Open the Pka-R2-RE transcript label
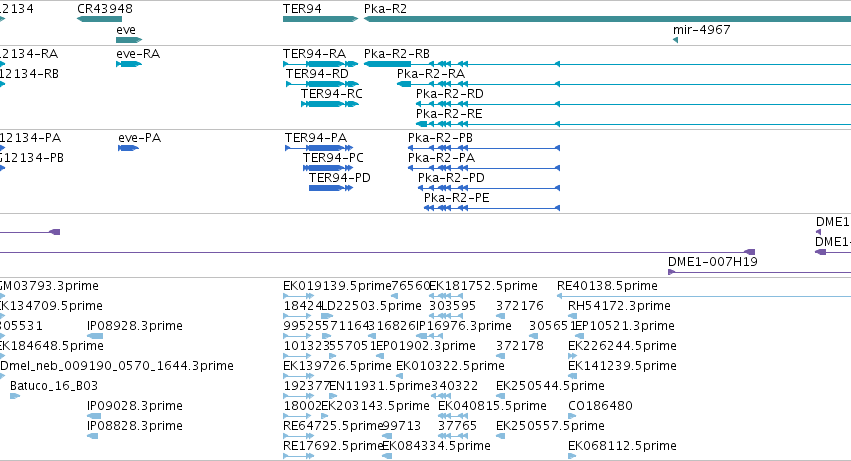 pos(449,113)
